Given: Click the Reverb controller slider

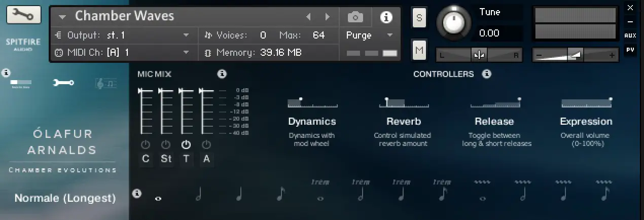Looking at the screenshot, I should pyautogui.click(x=404, y=103).
